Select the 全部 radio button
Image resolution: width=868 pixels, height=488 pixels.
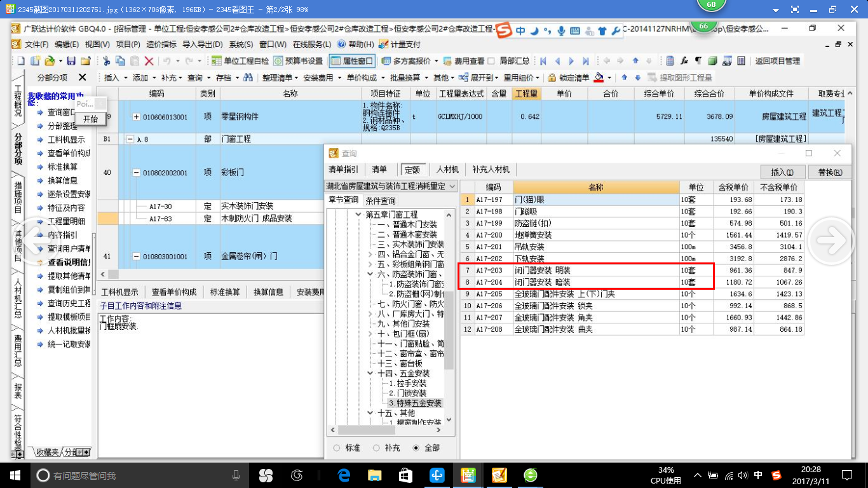[x=416, y=448]
